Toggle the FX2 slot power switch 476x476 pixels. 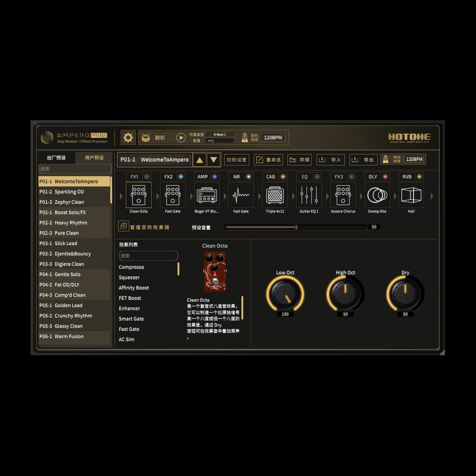(181, 177)
